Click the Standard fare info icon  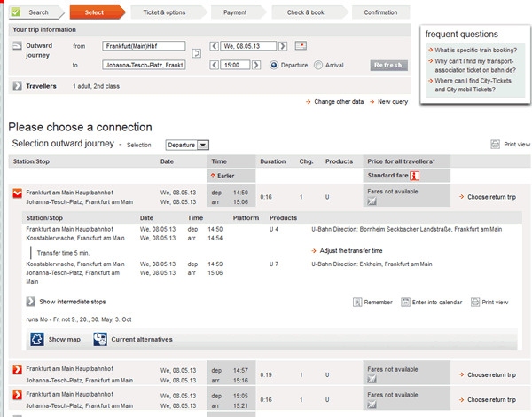[x=413, y=176]
